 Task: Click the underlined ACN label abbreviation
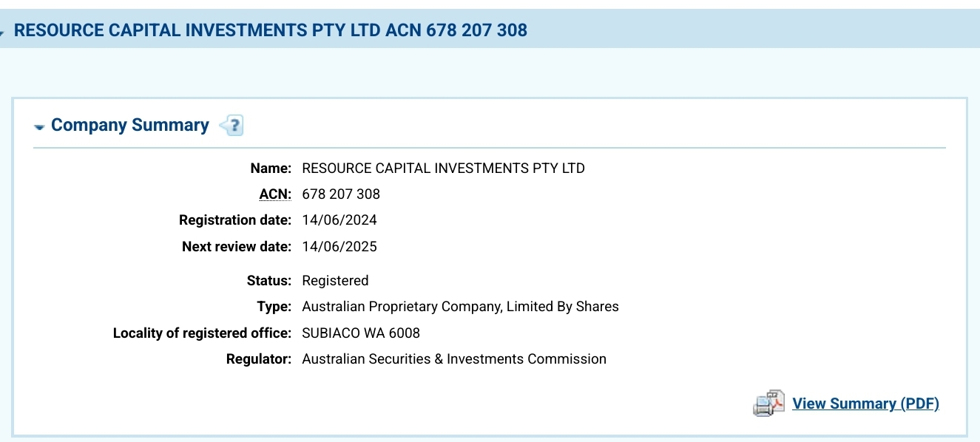tap(275, 194)
